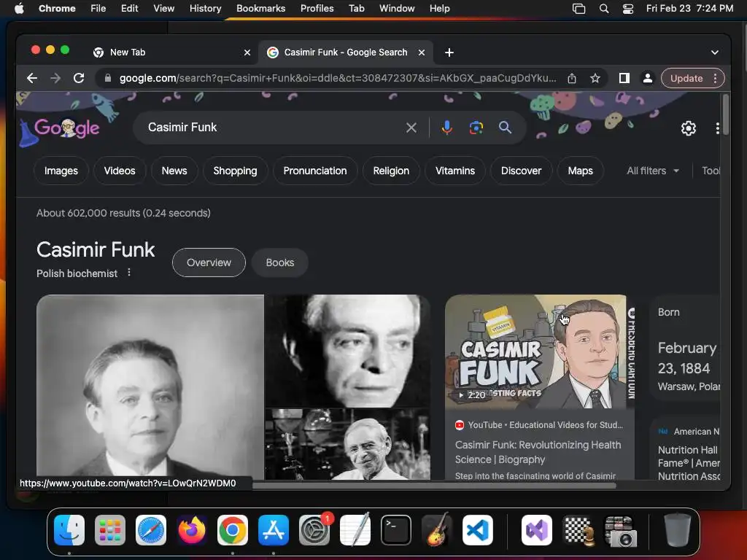
Task: Open the Chrome profile icon
Action: pos(648,78)
